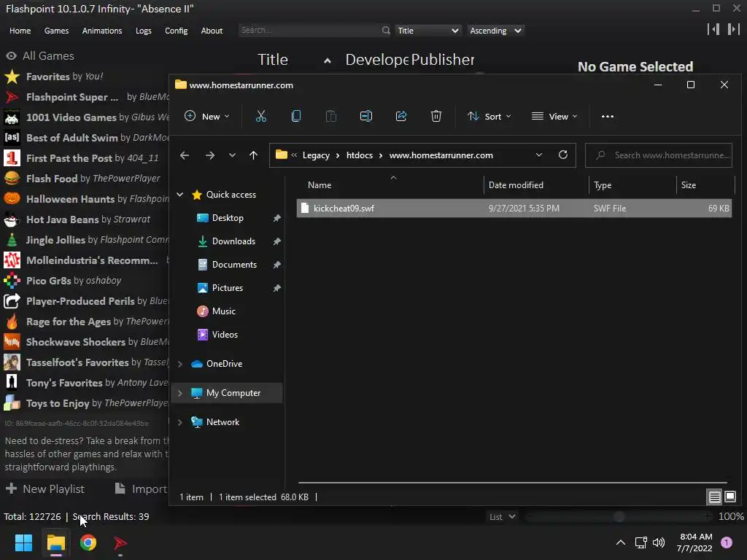Open Flashpoint Home menu
747x560 pixels.
[20, 31]
